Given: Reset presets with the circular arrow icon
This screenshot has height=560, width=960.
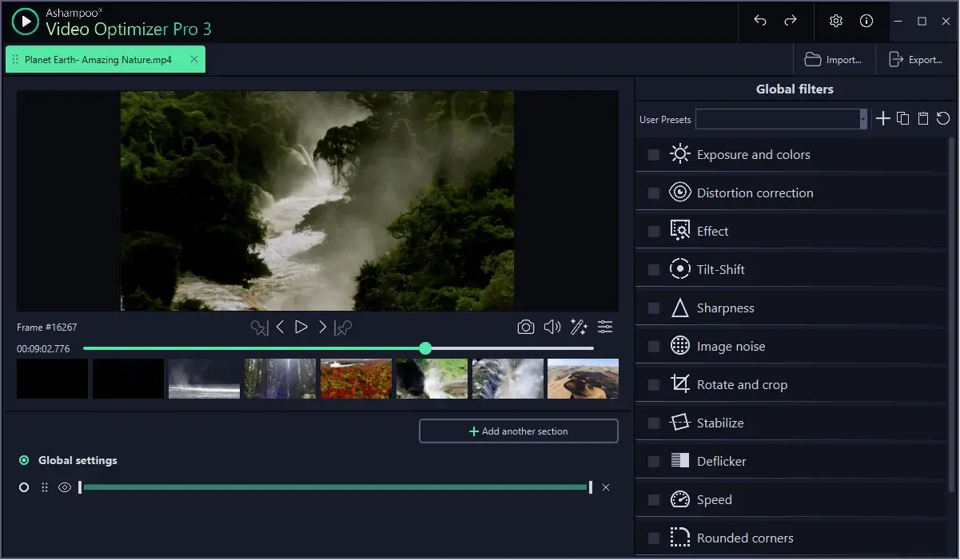Looking at the screenshot, I should (943, 118).
